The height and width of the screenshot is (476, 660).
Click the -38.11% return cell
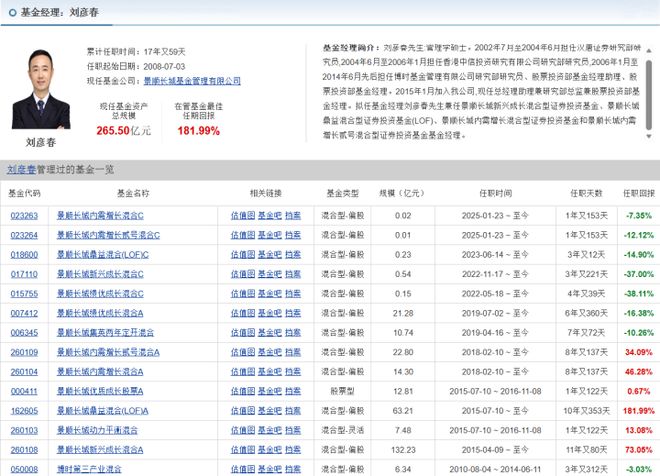(639, 294)
